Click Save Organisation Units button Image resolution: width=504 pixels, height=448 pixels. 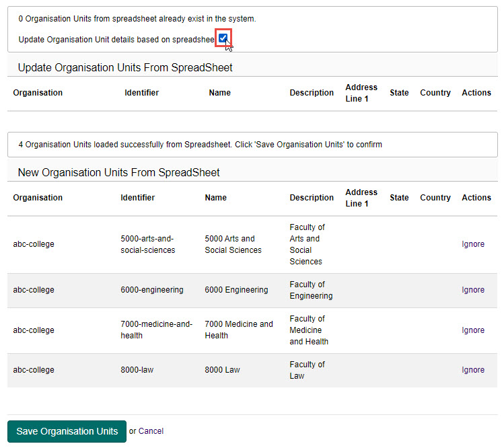coord(67,431)
